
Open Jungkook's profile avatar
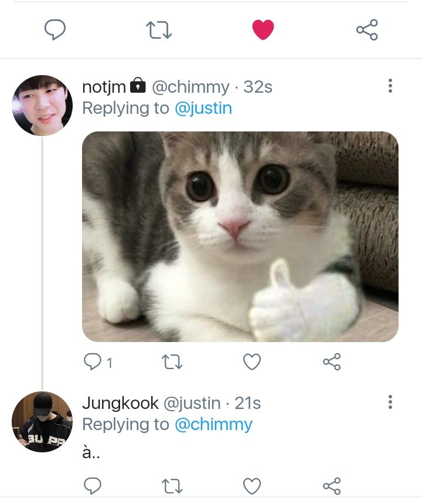(42, 422)
